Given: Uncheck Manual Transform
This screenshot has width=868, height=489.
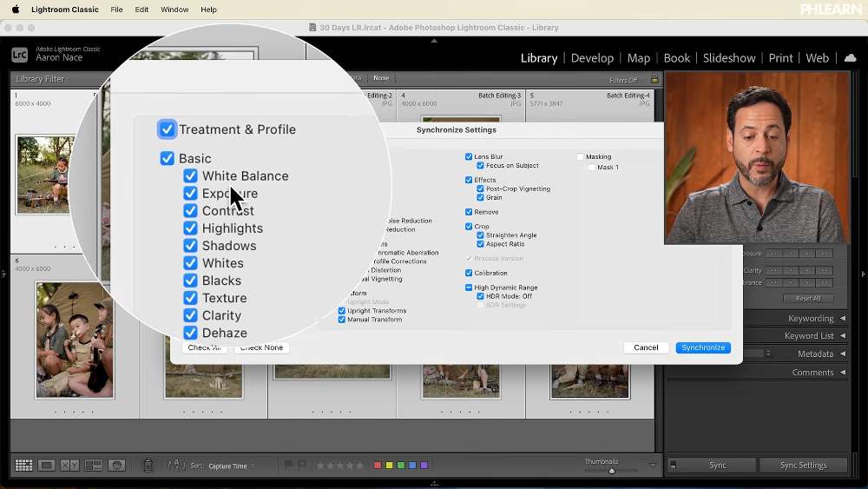Looking at the screenshot, I should tap(341, 320).
